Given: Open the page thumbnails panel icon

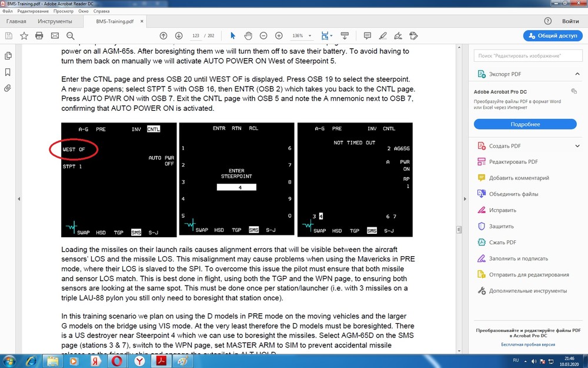Looking at the screenshot, I should click(x=8, y=56).
